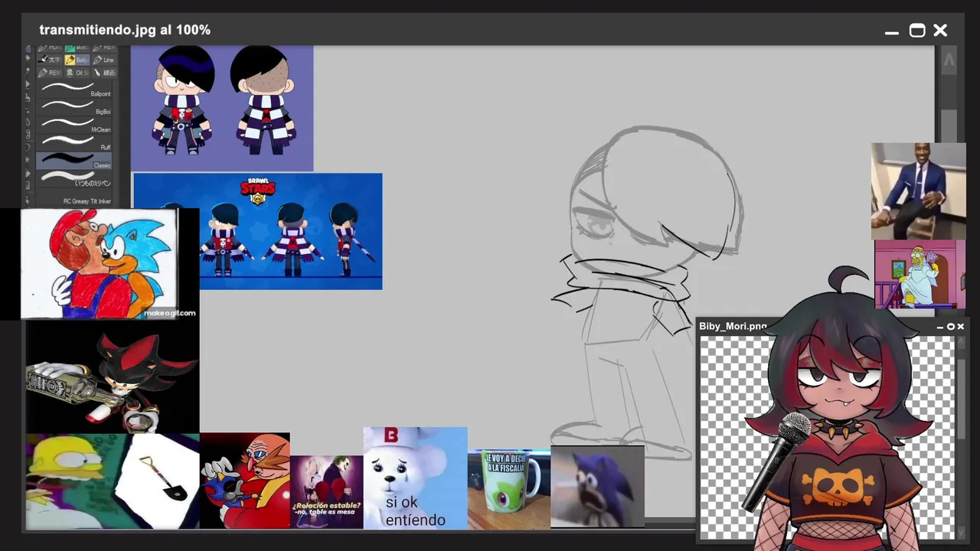This screenshot has width=980, height=551.
Task: Click the Biby_Mori.png window title
Action: [x=733, y=327]
